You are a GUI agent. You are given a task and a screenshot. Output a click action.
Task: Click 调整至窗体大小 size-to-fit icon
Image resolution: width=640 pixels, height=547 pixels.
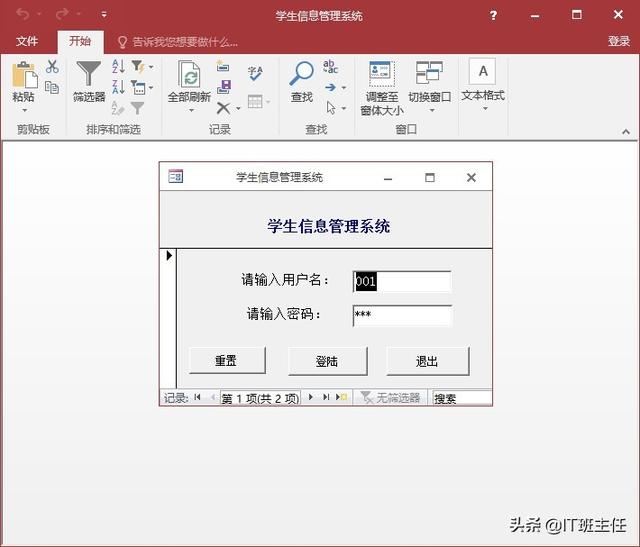pos(381,75)
